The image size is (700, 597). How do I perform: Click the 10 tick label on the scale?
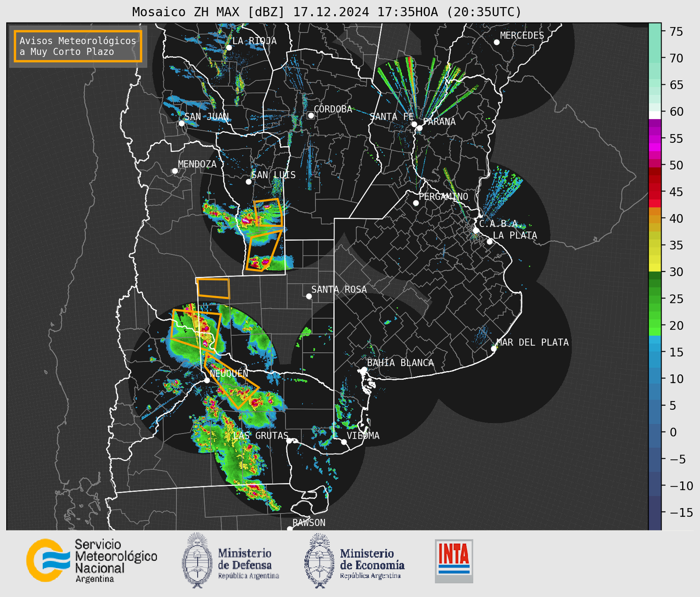[676, 379]
